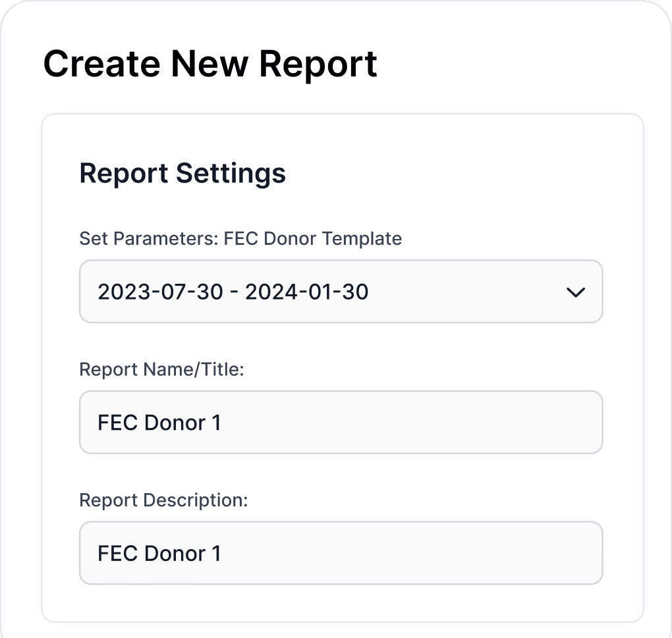
Task: Select the Set Parameters: FEC Donor Template label
Action: 240,239
